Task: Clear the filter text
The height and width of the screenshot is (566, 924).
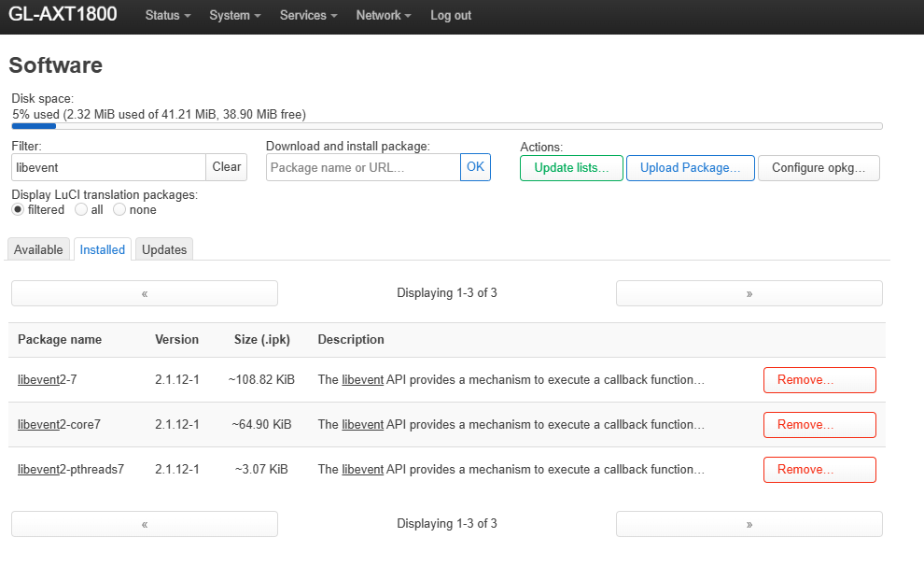Action: [x=226, y=167]
